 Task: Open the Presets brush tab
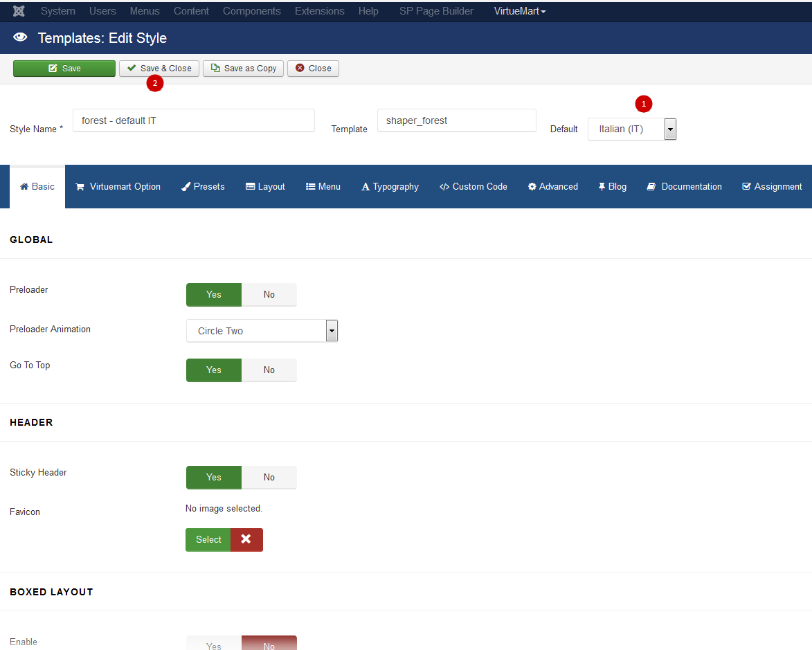[203, 186]
